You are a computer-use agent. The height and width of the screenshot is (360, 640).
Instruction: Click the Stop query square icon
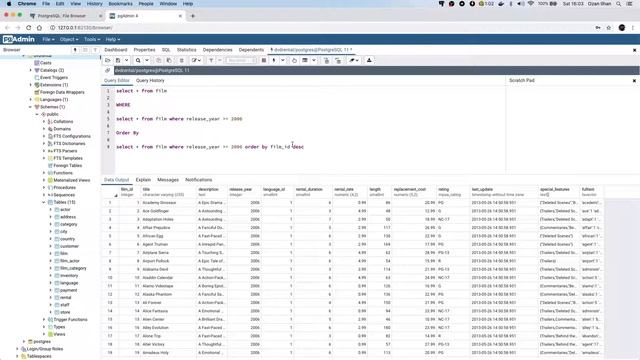[x=264, y=60]
